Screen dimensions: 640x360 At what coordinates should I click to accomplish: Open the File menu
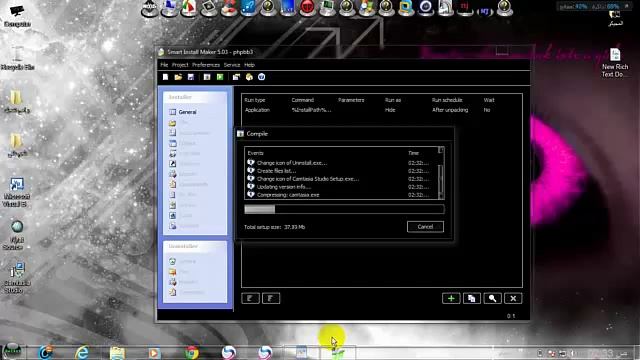(x=164, y=65)
